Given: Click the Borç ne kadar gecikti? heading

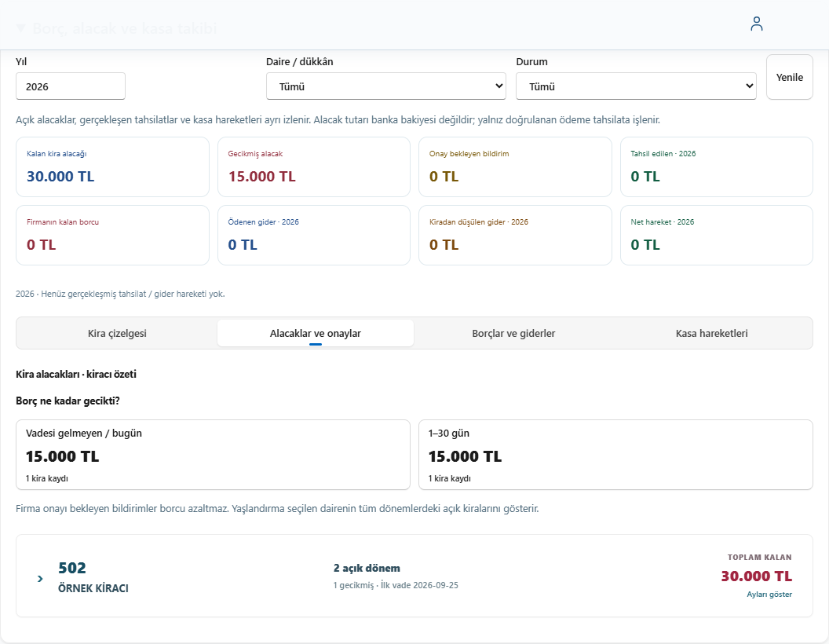Looking at the screenshot, I should pos(68,401).
